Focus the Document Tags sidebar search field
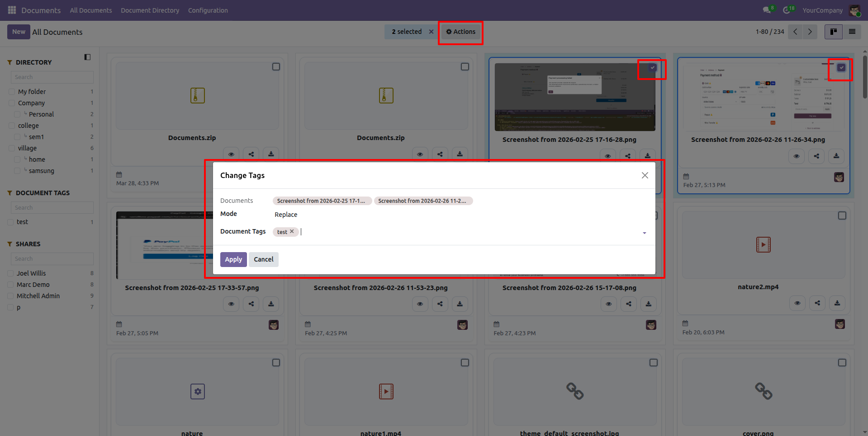Viewport: 868px width, 436px height. 52,208
